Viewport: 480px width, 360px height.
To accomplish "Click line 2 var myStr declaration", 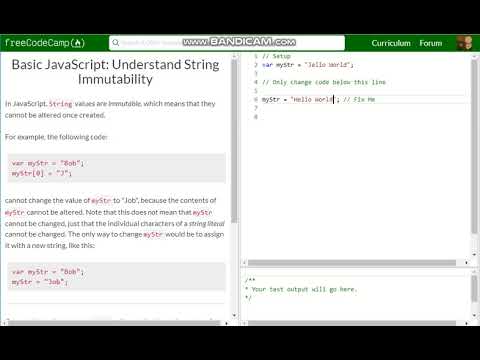I will (x=307, y=65).
